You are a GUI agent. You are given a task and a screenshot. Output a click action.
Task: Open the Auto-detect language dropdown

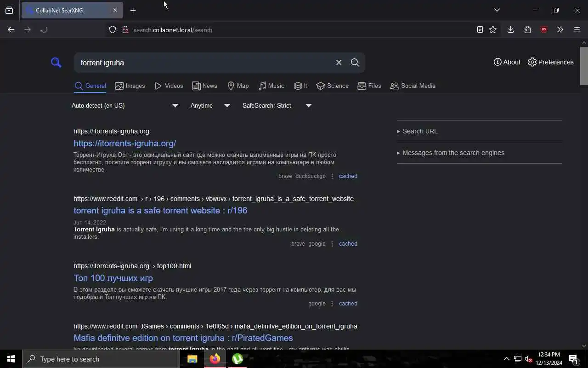(125, 105)
